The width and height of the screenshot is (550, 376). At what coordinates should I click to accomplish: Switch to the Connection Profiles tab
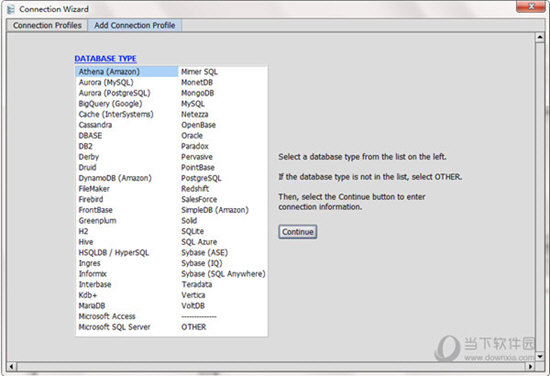coord(47,26)
